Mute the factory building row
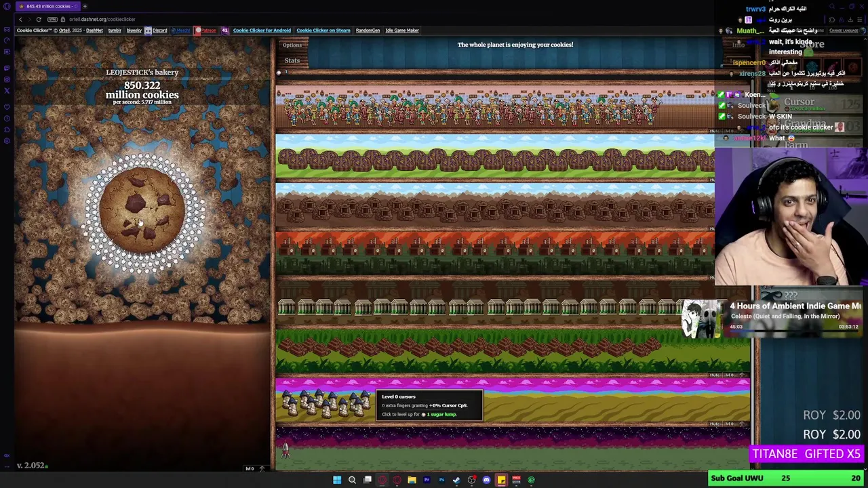 712,277
